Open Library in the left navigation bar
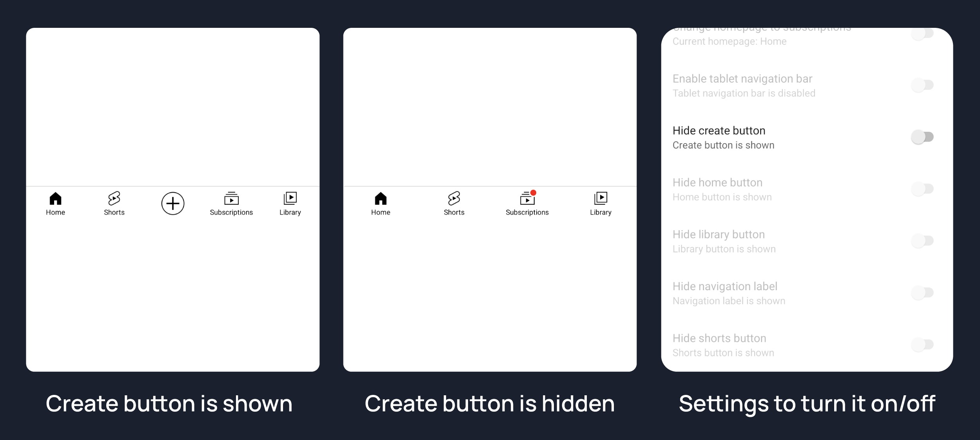This screenshot has height=440, width=980. (290, 204)
